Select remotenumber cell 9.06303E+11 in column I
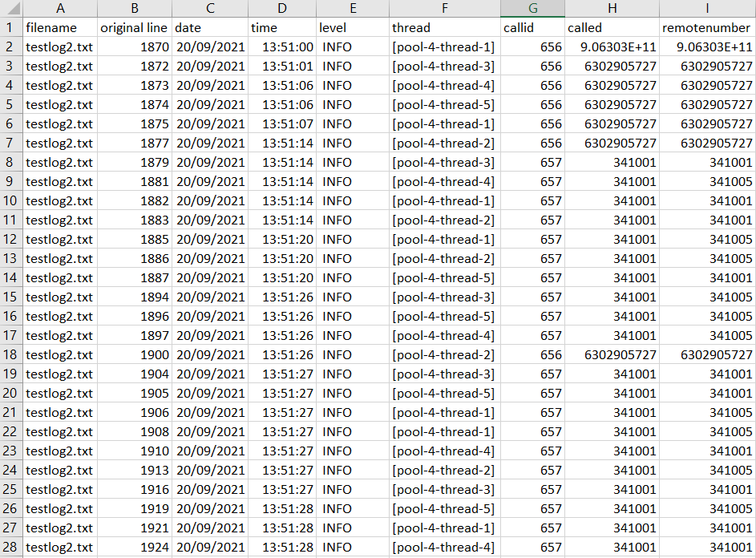The height and width of the screenshot is (558, 756). point(707,46)
